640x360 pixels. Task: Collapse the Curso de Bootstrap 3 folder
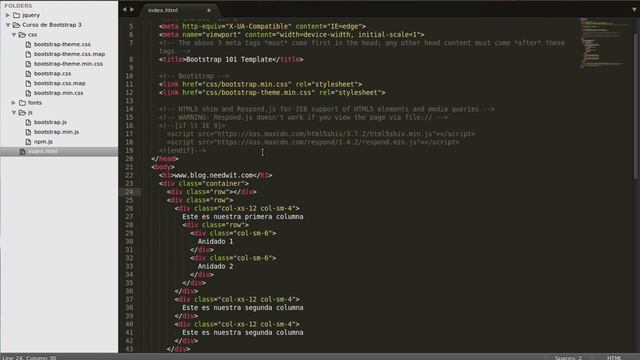click(8, 25)
